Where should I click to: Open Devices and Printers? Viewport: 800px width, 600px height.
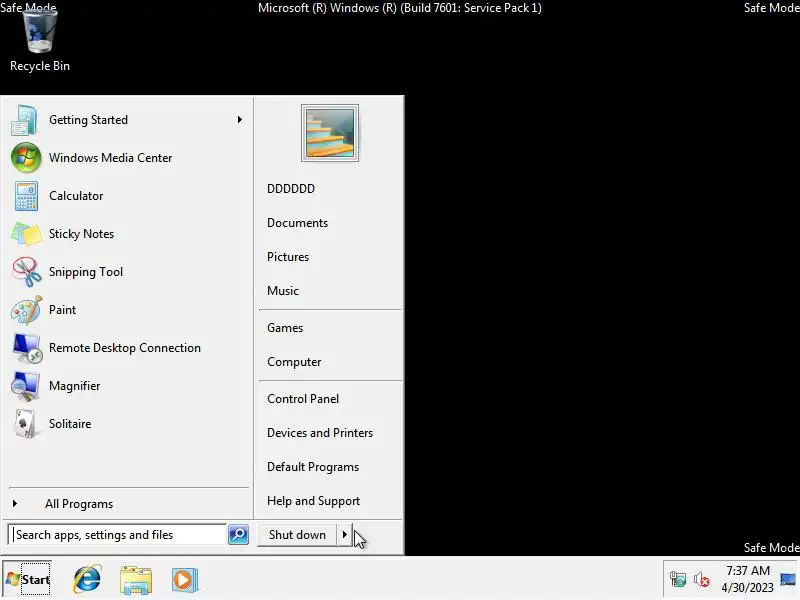point(320,433)
